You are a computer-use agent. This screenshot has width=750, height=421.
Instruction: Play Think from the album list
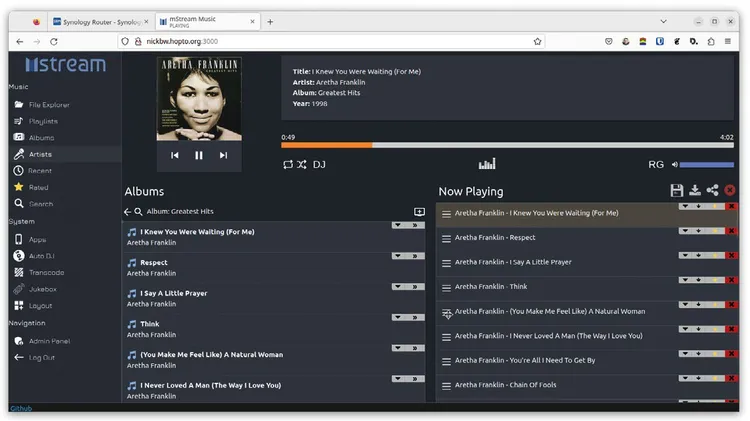coord(150,323)
